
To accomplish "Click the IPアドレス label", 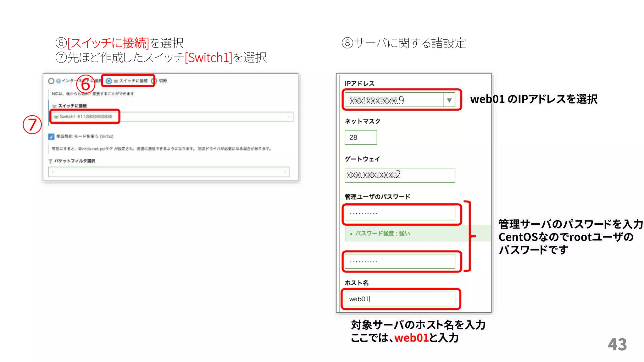I will tap(360, 84).
